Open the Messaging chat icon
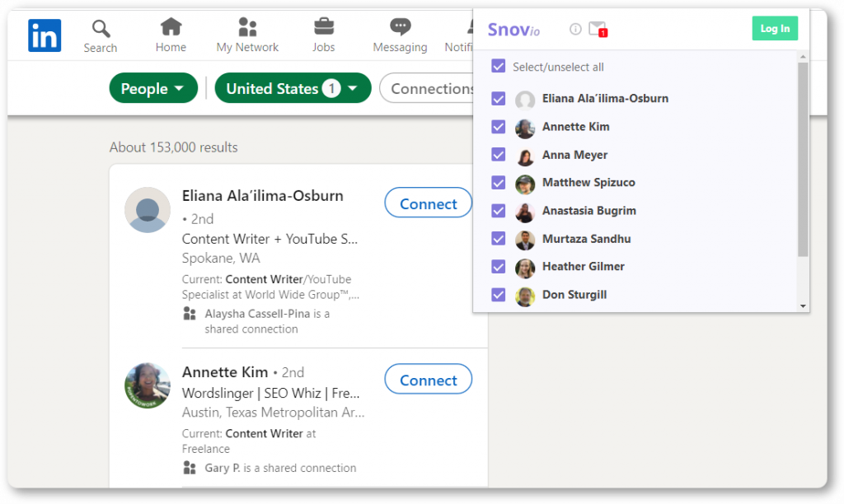The height and width of the screenshot is (504, 844). pos(400,26)
